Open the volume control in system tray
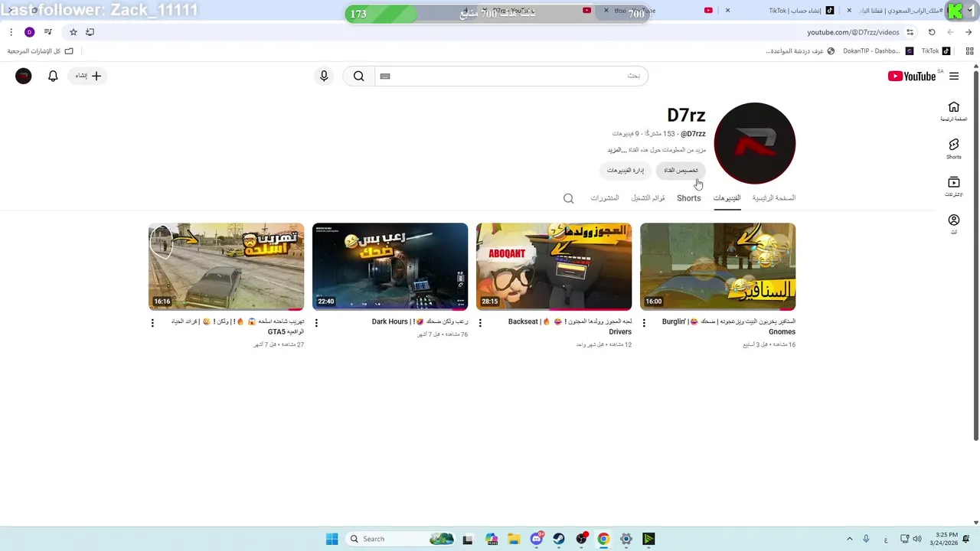This screenshot has width=980, height=551. pyautogui.click(x=917, y=539)
